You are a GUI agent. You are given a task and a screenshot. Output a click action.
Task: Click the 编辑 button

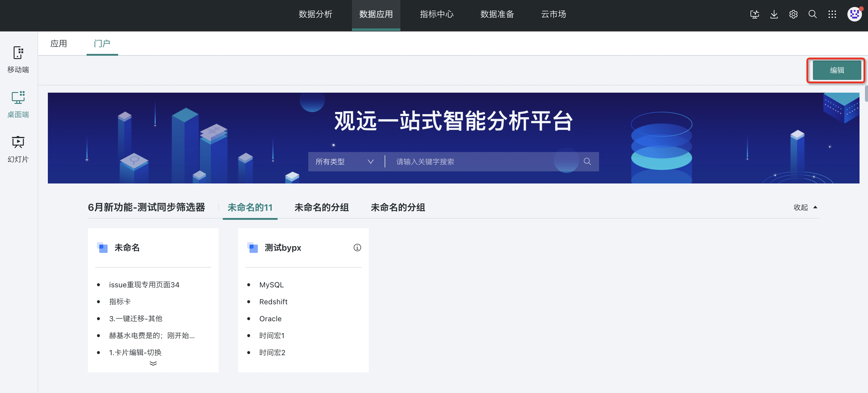837,70
